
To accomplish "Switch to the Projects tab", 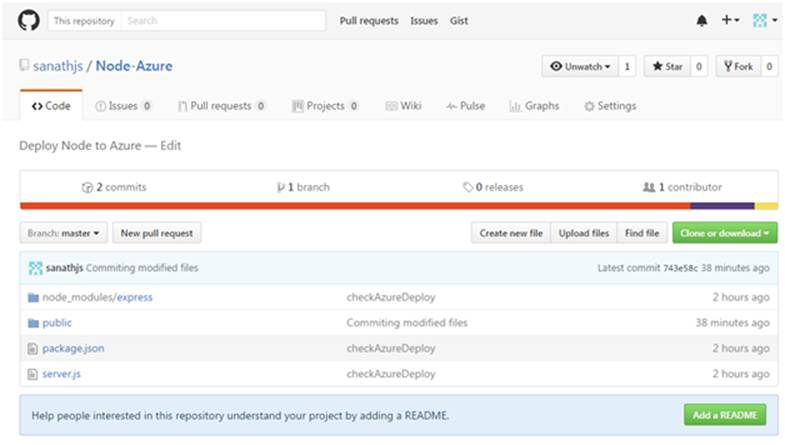I will pyautogui.click(x=325, y=106).
